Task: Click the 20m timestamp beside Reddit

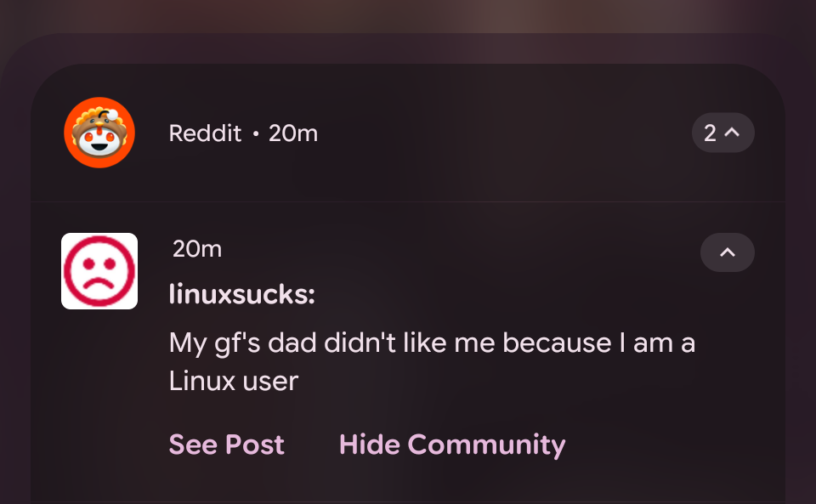Action: click(293, 133)
